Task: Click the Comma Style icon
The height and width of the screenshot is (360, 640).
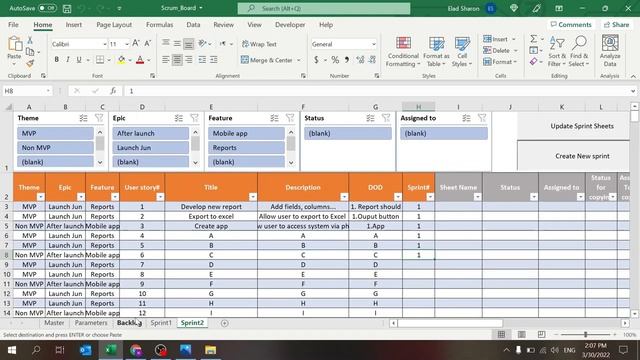Action: [x=347, y=60]
